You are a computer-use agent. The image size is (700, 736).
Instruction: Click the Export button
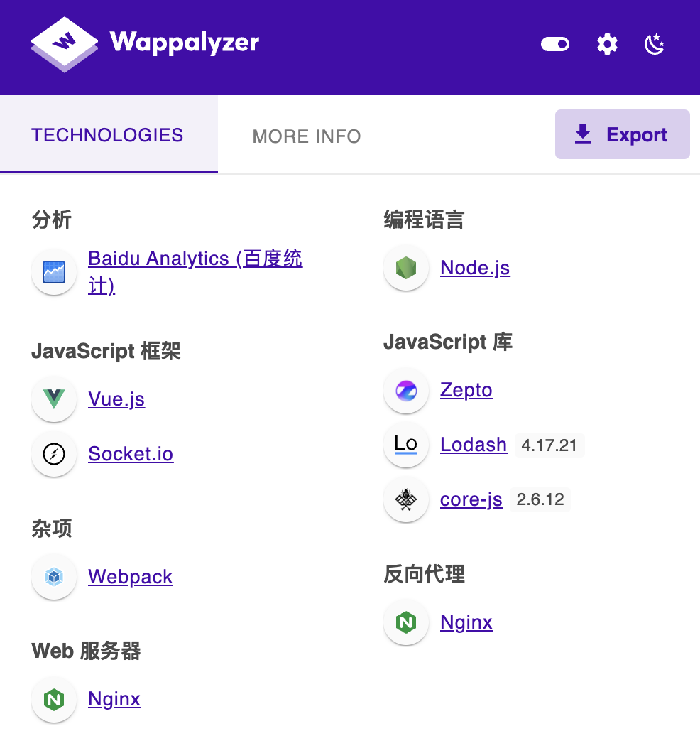[622, 134]
